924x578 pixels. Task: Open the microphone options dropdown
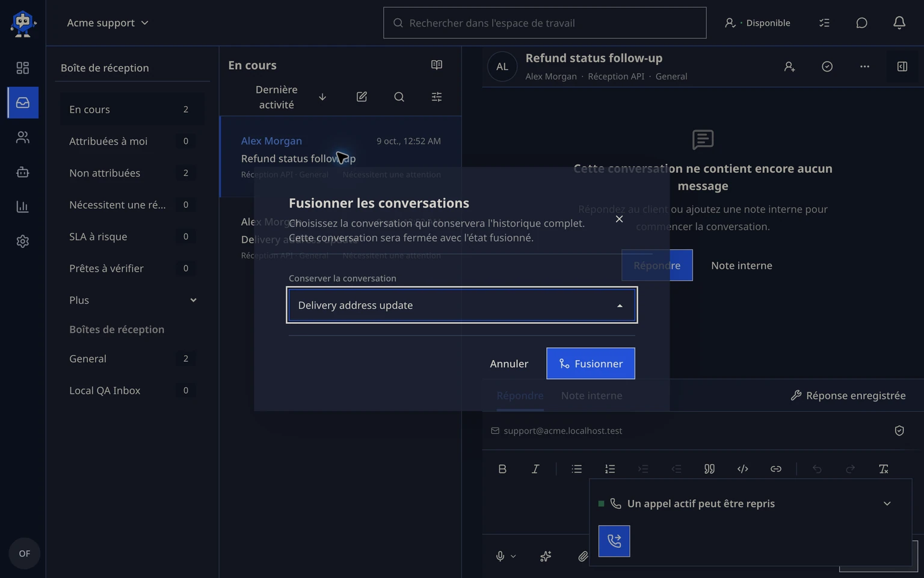point(513,556)
